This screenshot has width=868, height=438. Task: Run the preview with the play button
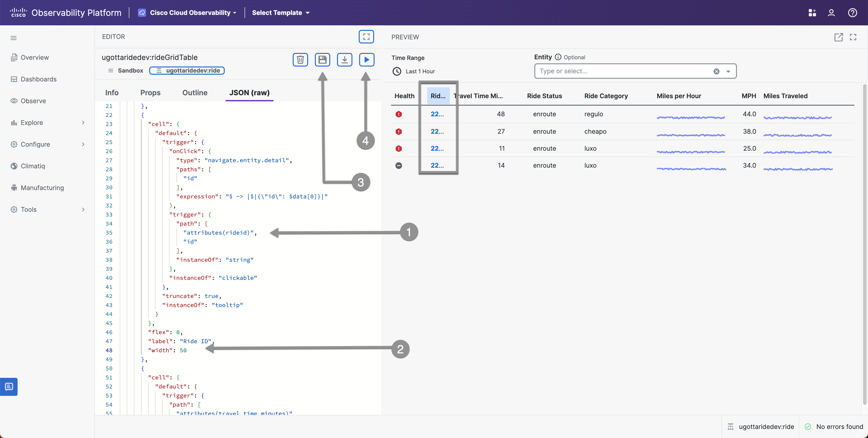[x=366, y=60]
